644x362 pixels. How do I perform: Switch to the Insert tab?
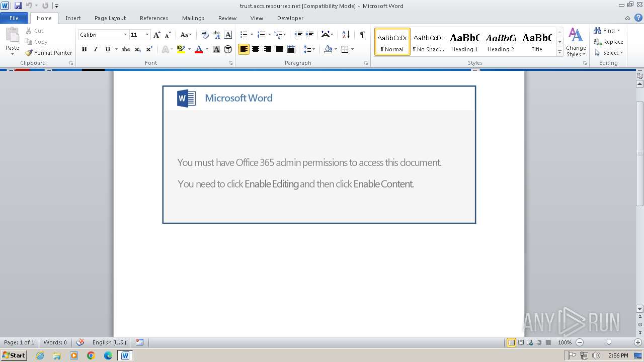pyautogui.click(x=73, y=18)
